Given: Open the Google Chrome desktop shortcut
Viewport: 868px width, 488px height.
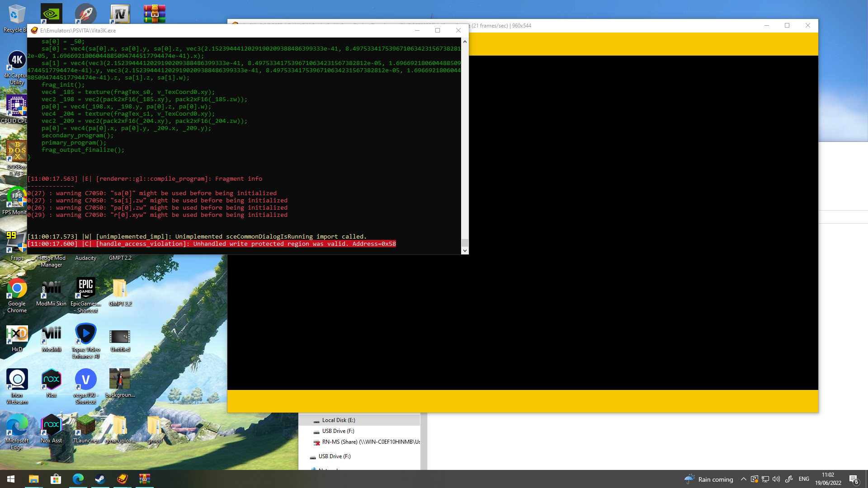Looking at the screenshot, I should click(x=17, y=289).
